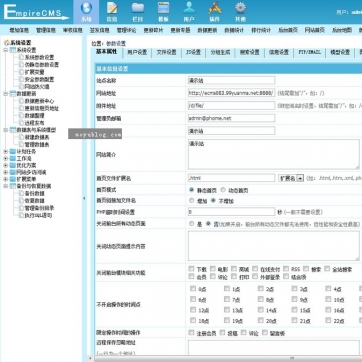Switch to the 搜索设置 tab
Screen dimensions: 362x362
250,53
